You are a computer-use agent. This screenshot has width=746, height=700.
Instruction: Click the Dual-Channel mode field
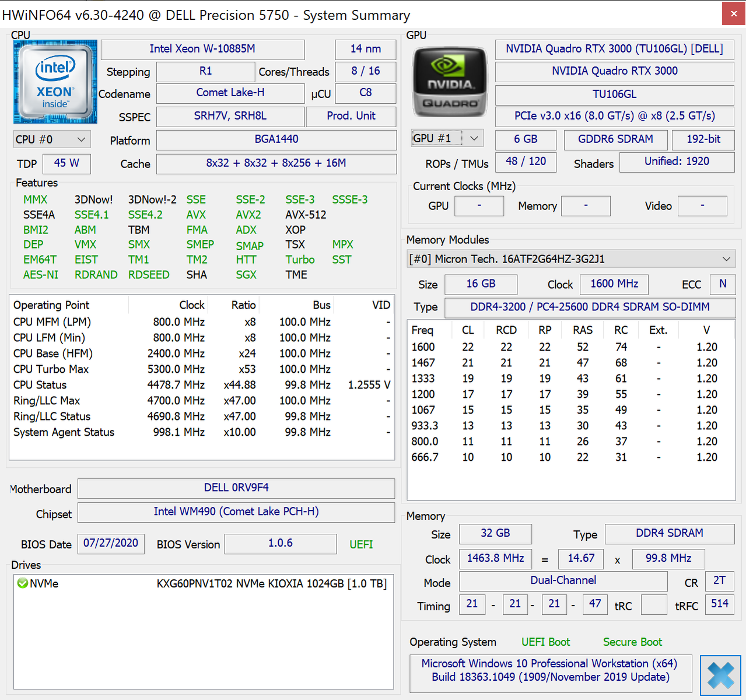point(563,581)
